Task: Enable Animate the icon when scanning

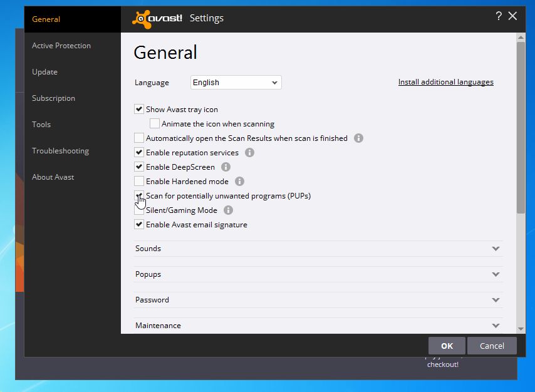Action: [155, 123]
